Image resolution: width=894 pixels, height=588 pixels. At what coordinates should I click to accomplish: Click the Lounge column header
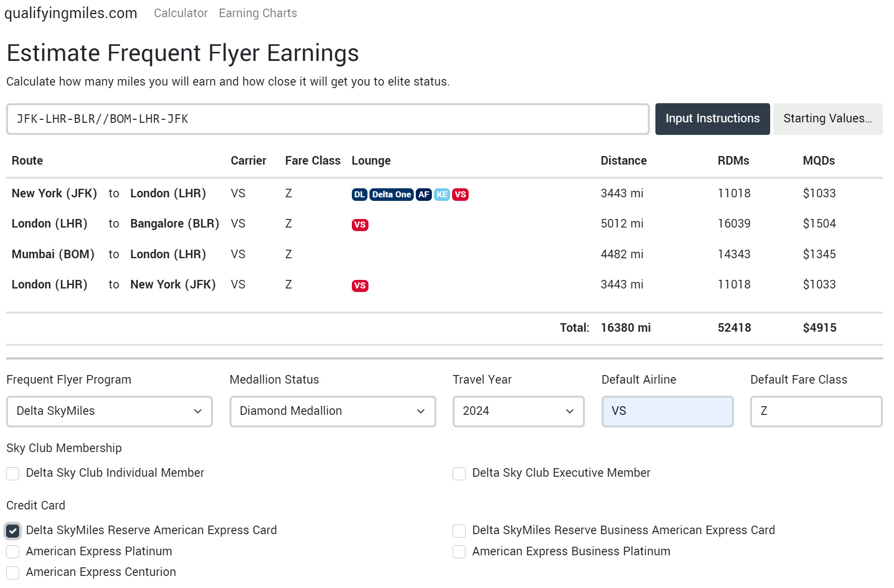tap(371, 161)
